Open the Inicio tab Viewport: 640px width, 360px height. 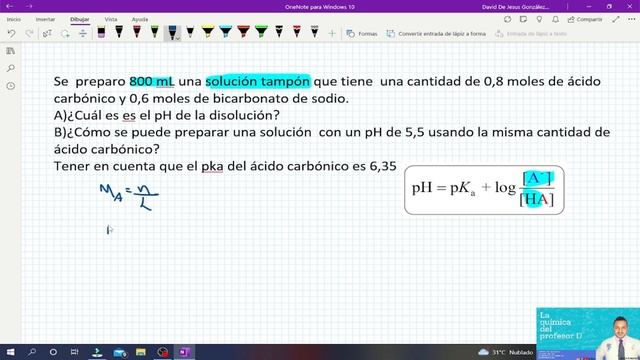click(13, 19)
